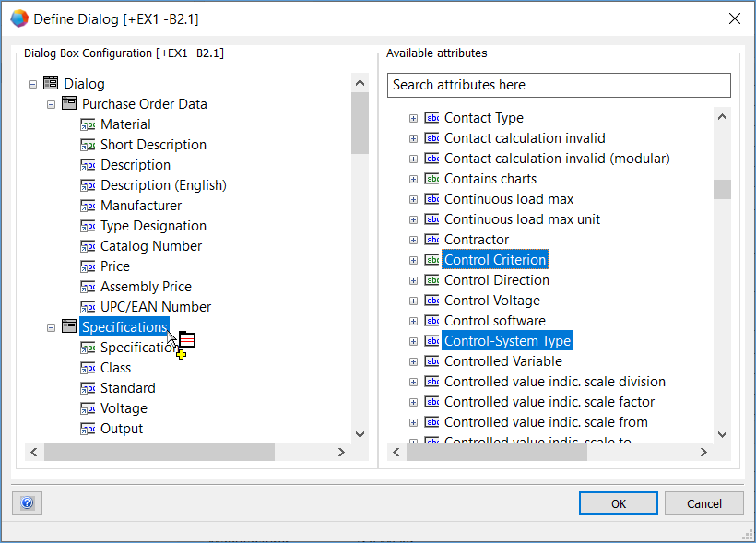The width and height of the screenshot is (756, 543).
Task: Click the Dialog root node icon
Action: [x=51, y=84]
